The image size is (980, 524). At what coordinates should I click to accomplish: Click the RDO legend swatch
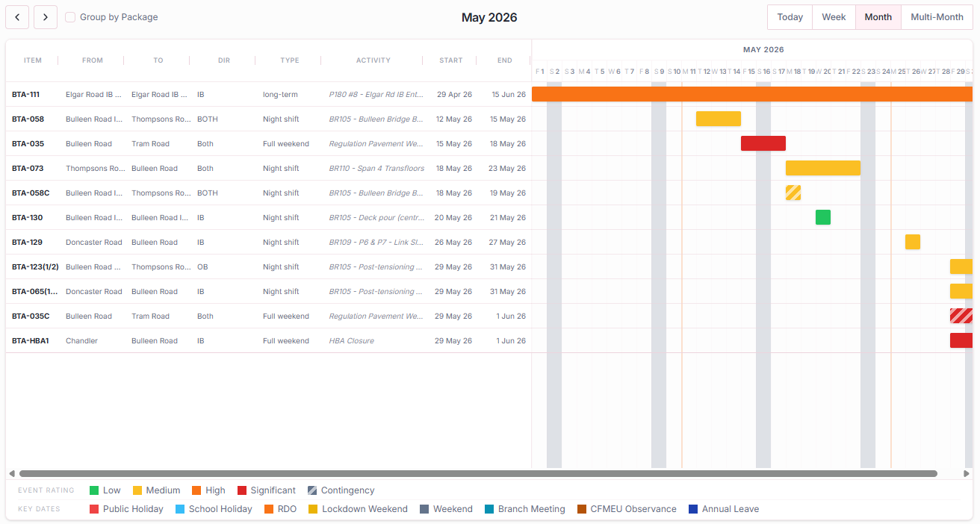(x=270, y=509)
